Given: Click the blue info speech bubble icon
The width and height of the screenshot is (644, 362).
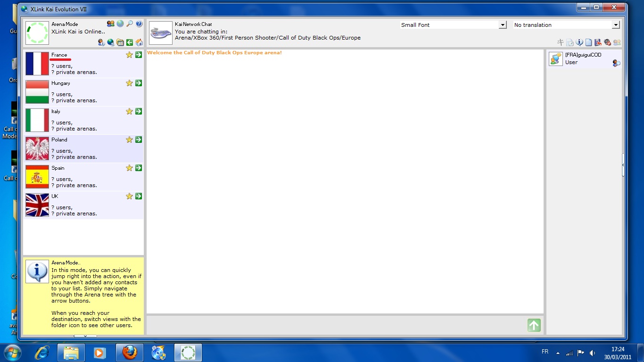Looking at the screenshot, I should tap(579, 42).
